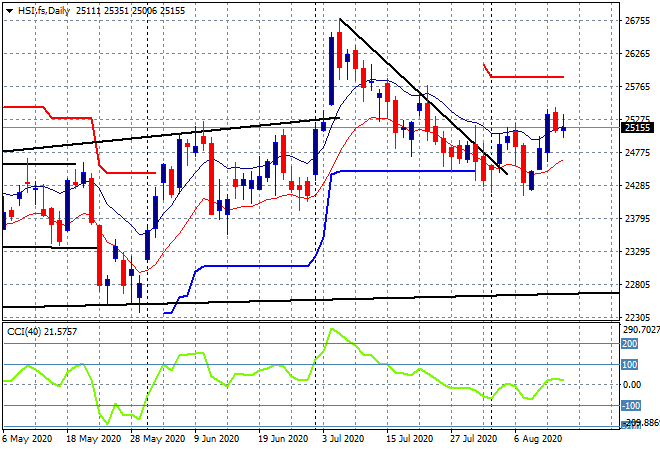Screen dimensions: 660x450
Task: Select the long black support trendline near 22600
Action: [x=311, y=300]
